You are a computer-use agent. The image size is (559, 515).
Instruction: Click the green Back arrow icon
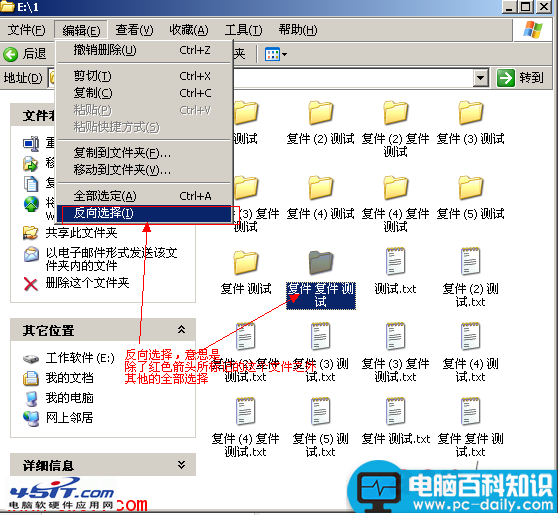click(10, 55)
